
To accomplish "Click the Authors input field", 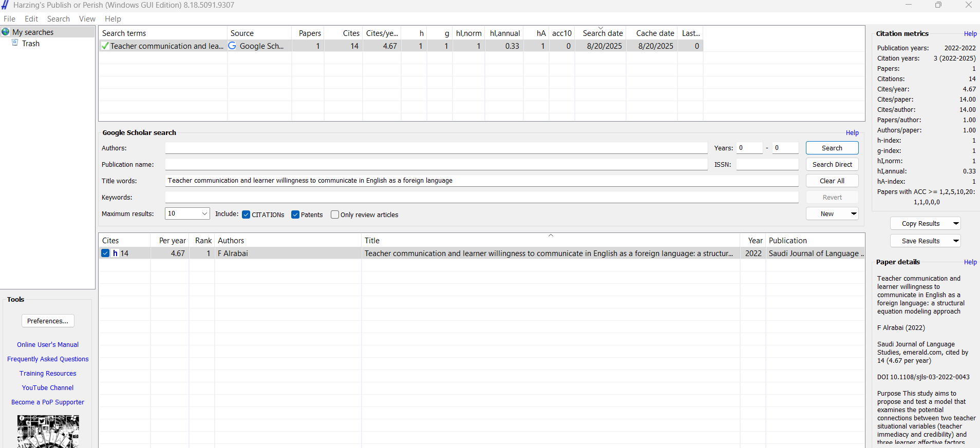I will pos(436,148).
